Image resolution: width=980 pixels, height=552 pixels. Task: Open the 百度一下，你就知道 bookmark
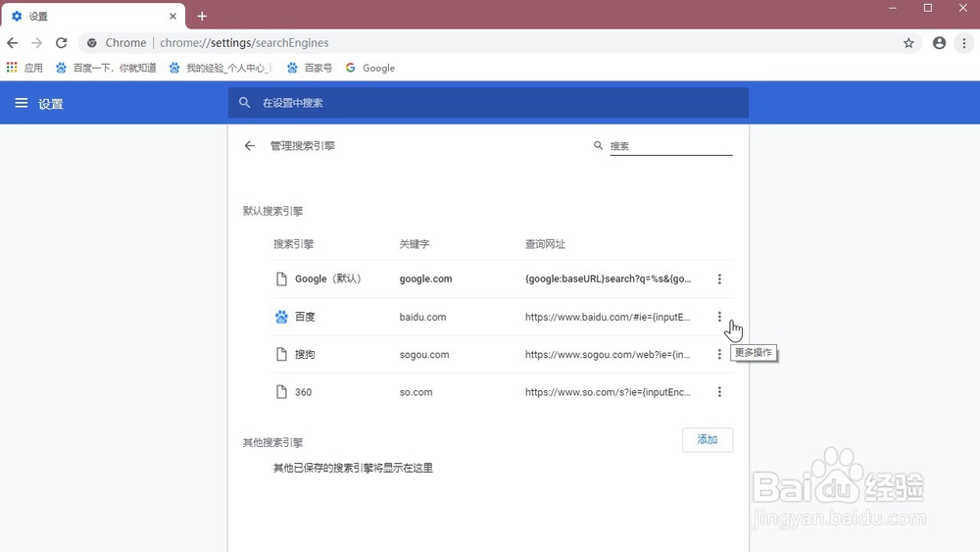click(106, 68)
